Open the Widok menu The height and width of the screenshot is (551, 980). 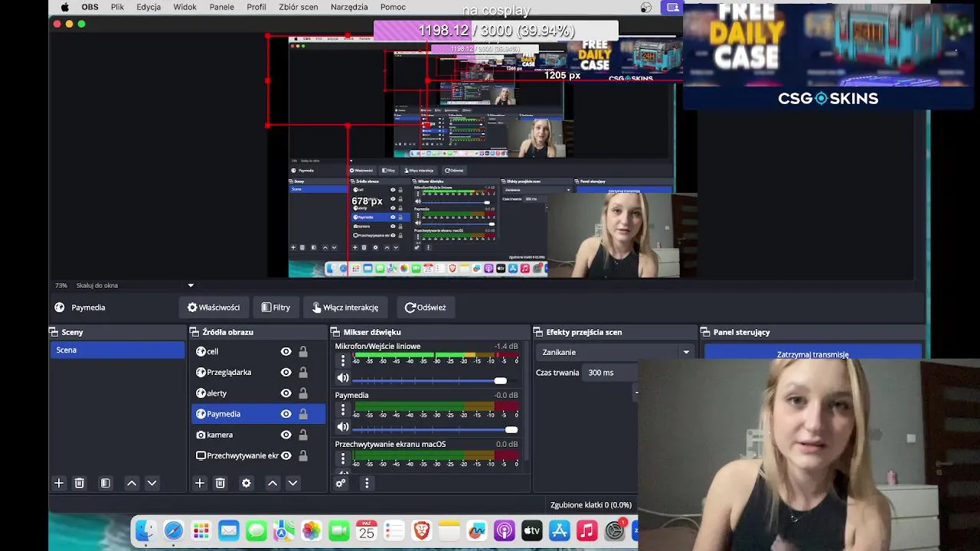(x=185, y=7)
